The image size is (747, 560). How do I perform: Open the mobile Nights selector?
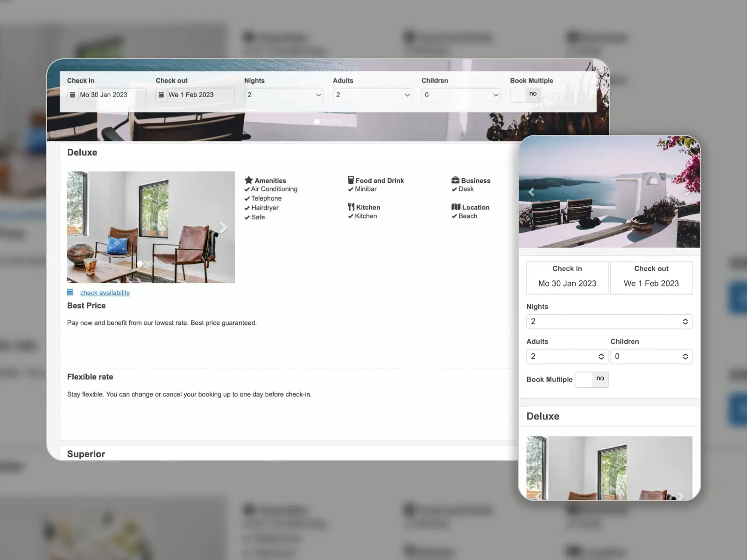pos(609,322)
